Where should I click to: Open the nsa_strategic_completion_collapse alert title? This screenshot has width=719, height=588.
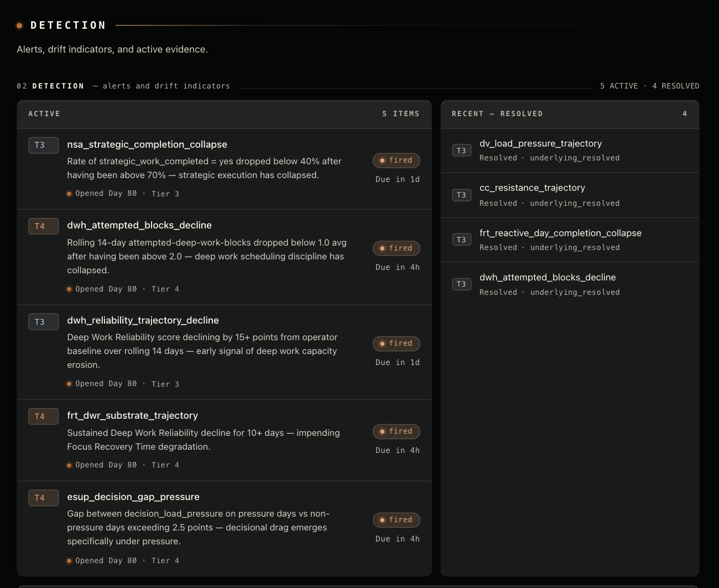(x=147, y=144)
